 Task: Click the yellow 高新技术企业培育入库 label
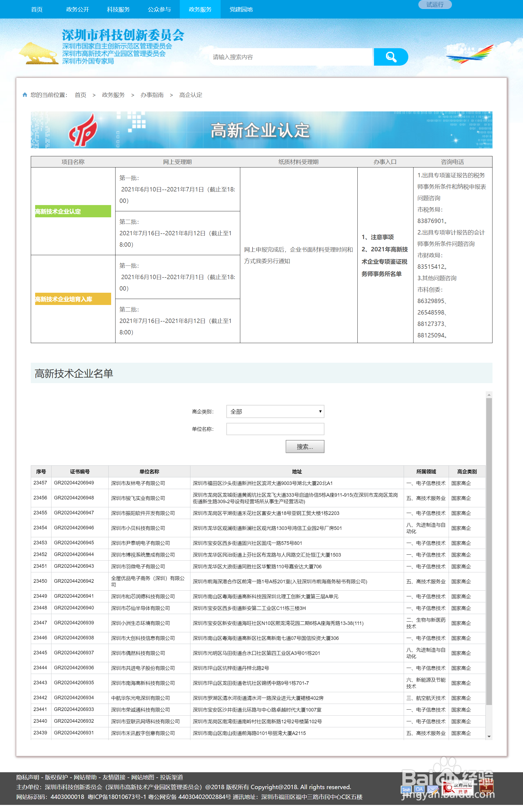point(73,299)
